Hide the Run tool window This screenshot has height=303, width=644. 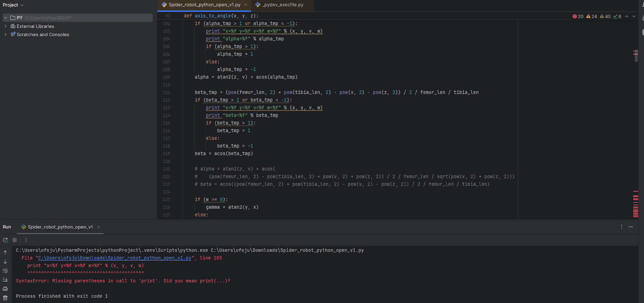tap(631, 227)
